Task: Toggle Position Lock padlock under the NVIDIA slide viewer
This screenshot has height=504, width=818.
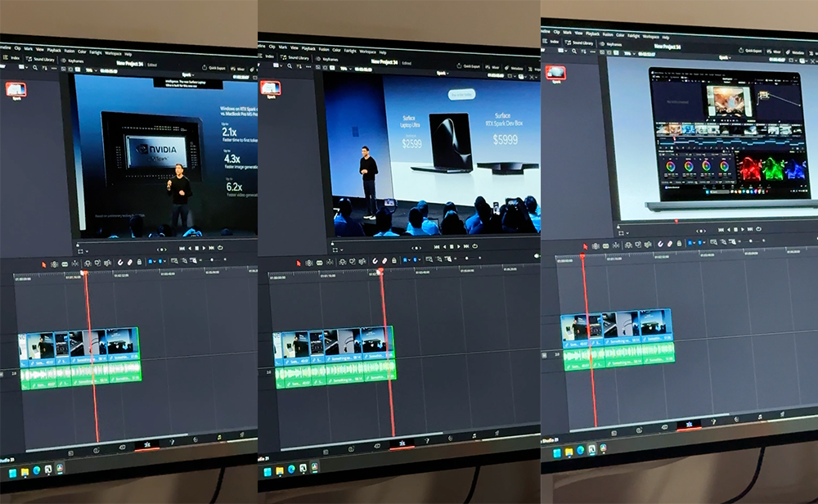Action: pos(139,261)
